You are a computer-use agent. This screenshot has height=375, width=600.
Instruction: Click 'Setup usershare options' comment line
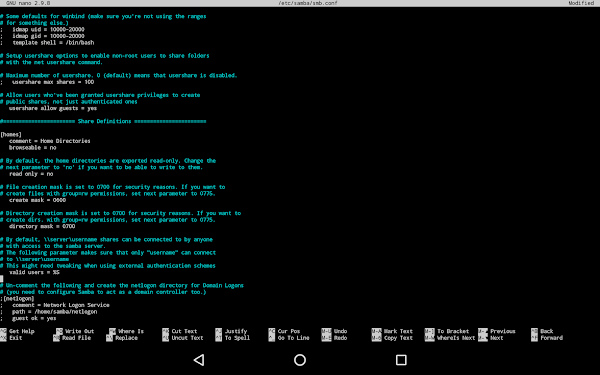105,56
